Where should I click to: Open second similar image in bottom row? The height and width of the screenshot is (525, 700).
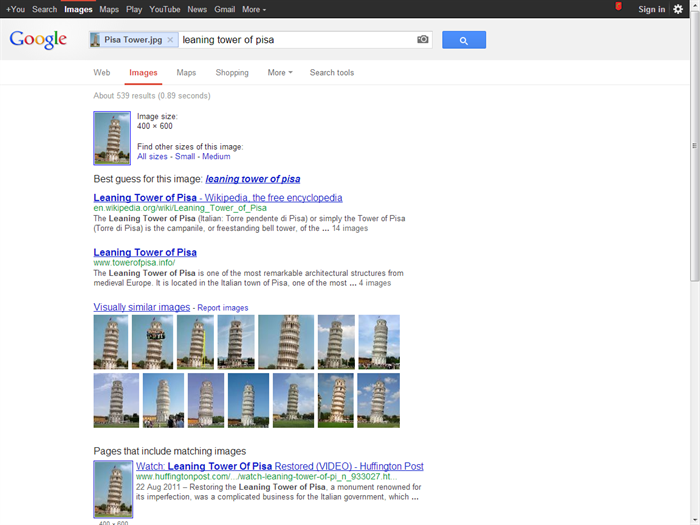[x=163, y=400]
